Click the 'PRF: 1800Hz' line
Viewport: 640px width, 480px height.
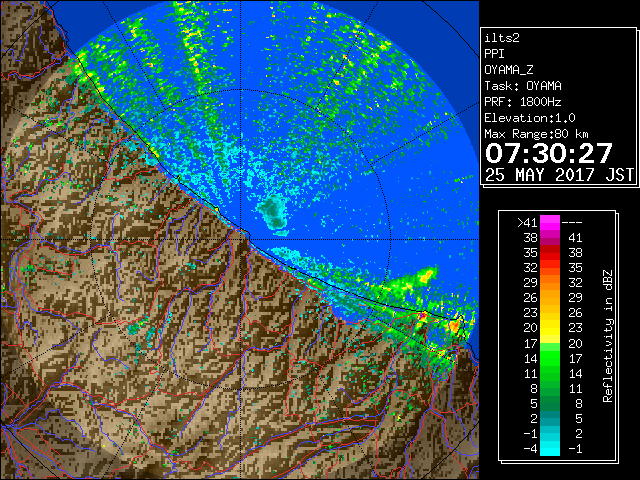point(523,102)
